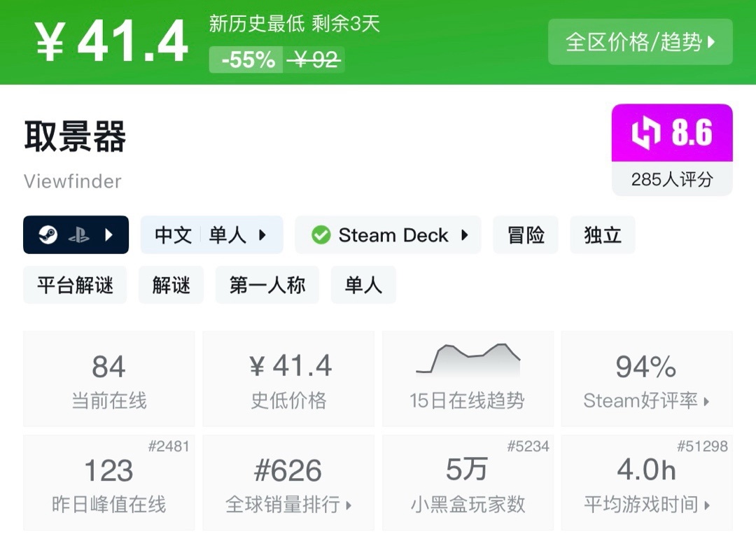Image resolution: width=756 pixels, height=534 pixels.
Task: Click the green Steam Deck verified checkmark
Action: point(321,235)
